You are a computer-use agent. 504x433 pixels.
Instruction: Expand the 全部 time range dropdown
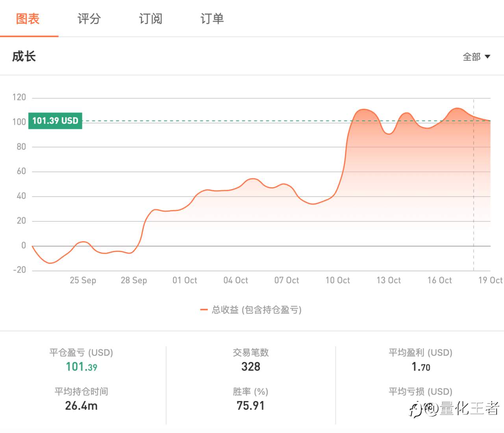coord(476,57)
